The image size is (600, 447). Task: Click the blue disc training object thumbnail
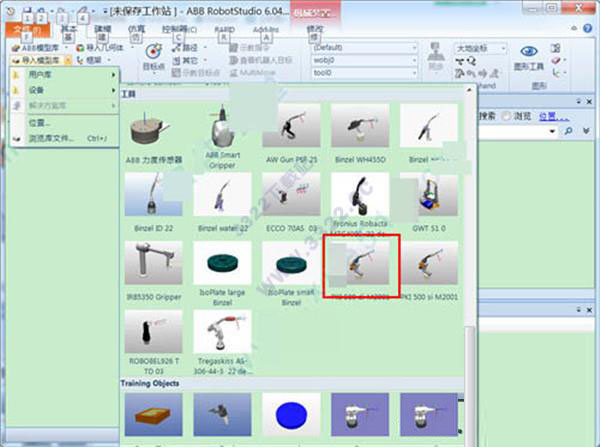pyautogui.click(x=292, y=413)
